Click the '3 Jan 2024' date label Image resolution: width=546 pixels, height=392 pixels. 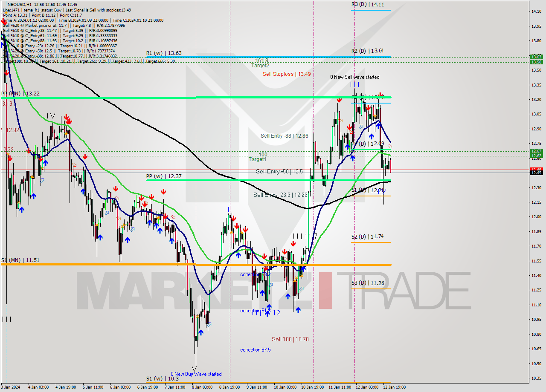[10, 387]
